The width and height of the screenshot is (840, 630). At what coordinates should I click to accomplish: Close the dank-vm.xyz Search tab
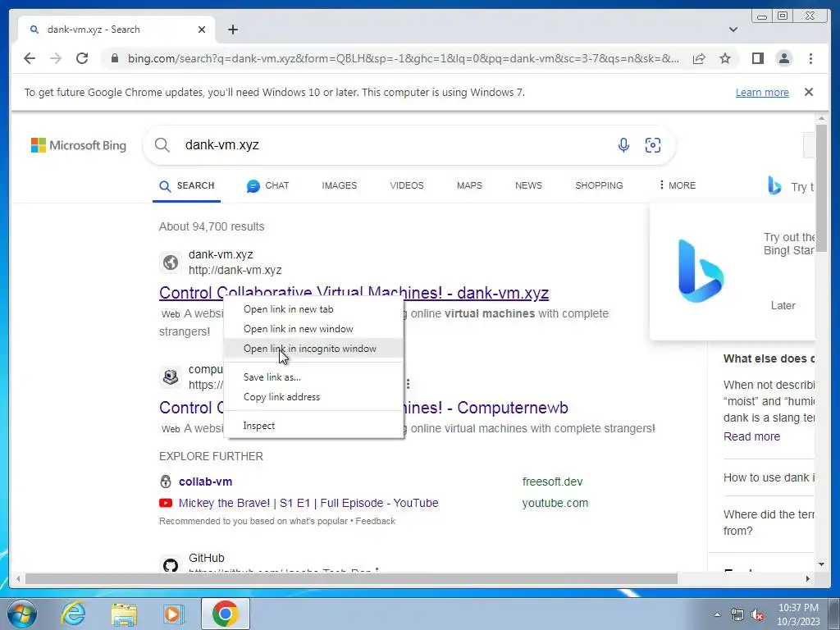click(x=202, y=30)
